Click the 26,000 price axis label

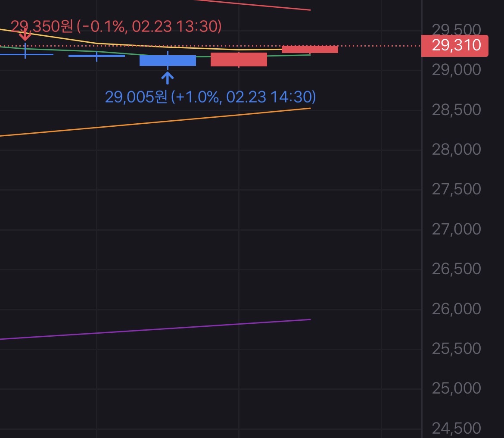(456, 309)
